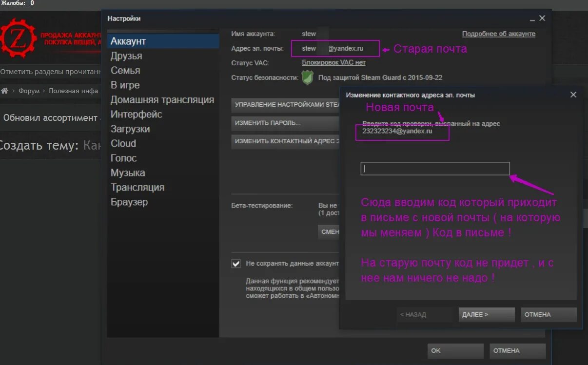This screenshot has width=588, height=365.
Task: Open Блокировок VAC нет link
Action: click(x=333, y=62)
